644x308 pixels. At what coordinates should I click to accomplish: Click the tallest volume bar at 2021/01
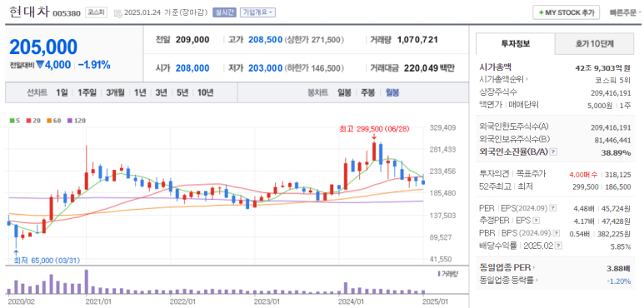tap(87, 281)
